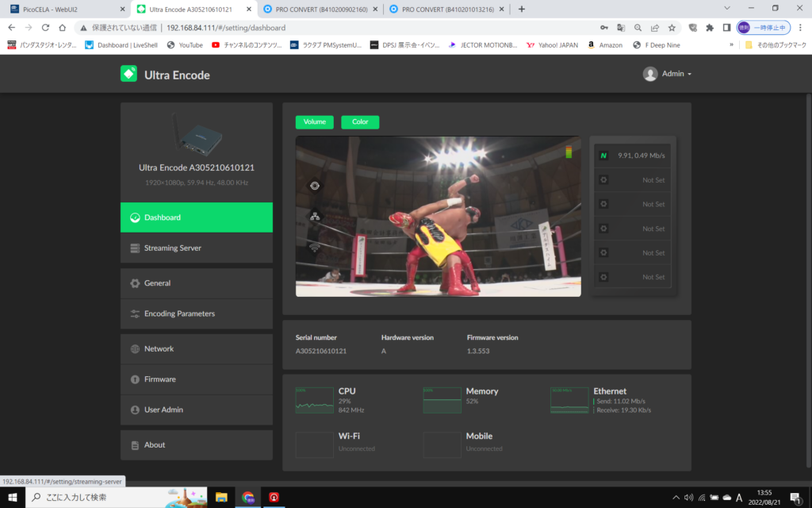Screen dimensions: 812x508
Task: Open the Windows notification center
Action: 795,498
